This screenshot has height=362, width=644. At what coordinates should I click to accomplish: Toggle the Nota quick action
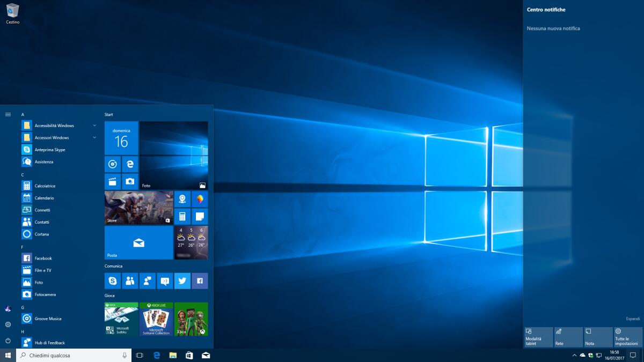(598, 337)
